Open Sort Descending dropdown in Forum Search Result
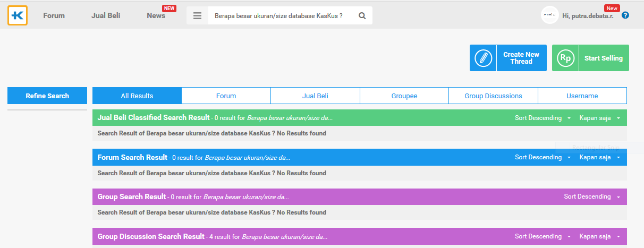The height and width of the screenshot is (248, 644). [543, 157]
